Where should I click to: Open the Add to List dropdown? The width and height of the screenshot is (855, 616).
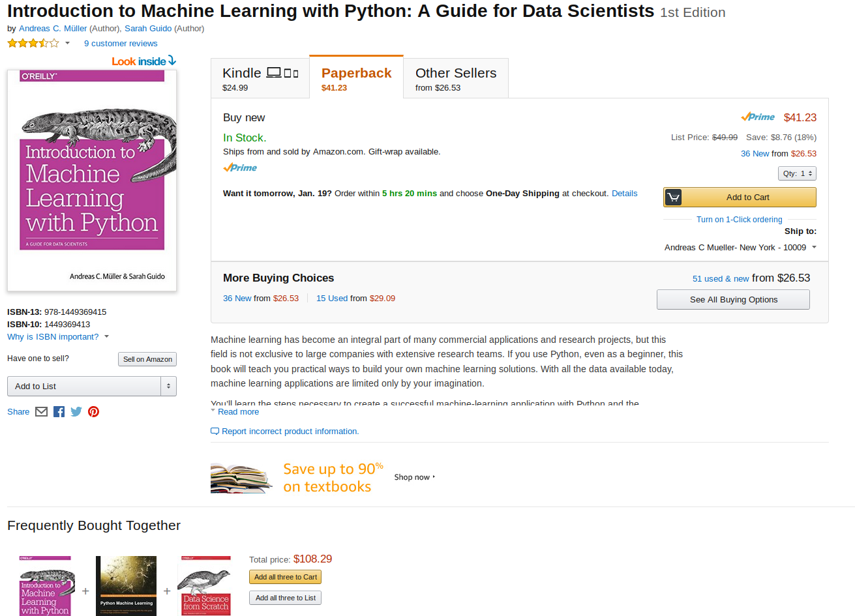click(x=91, y=386)
